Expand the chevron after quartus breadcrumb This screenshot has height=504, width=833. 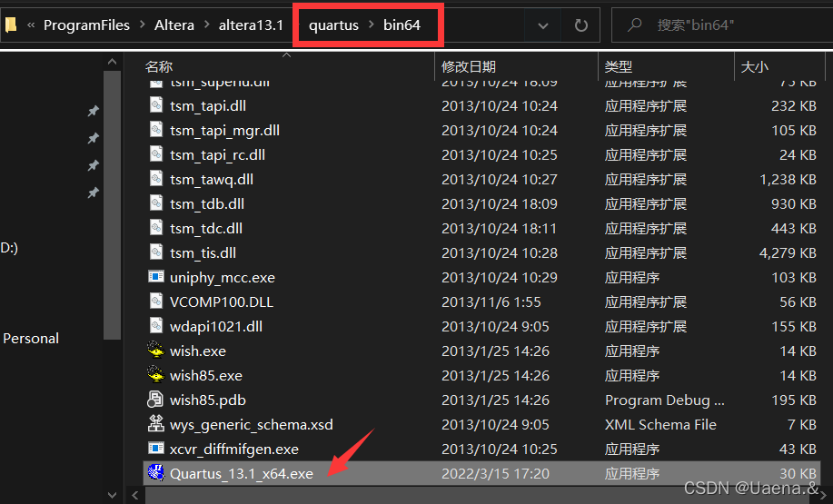point(372,25)
